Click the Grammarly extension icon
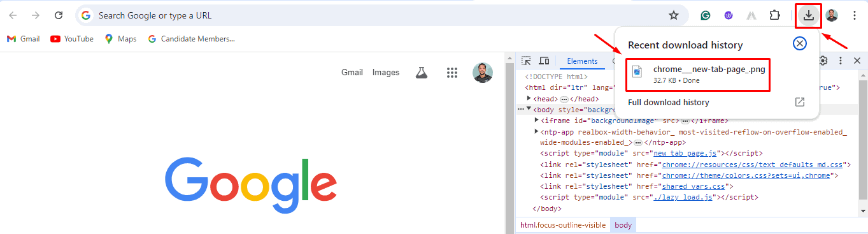The width and height of the screenshot is (868, 234). pos(706,15)
